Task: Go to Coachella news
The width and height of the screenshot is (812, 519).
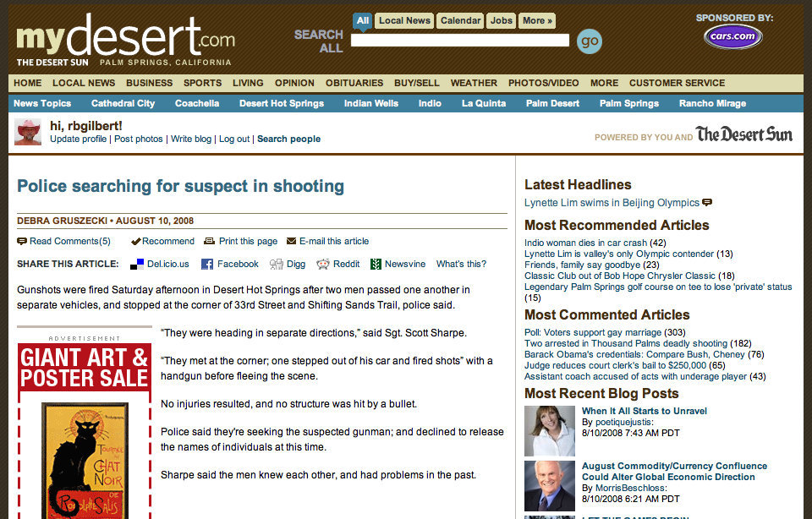Action: pyautogui.click(x=197, y=103)
